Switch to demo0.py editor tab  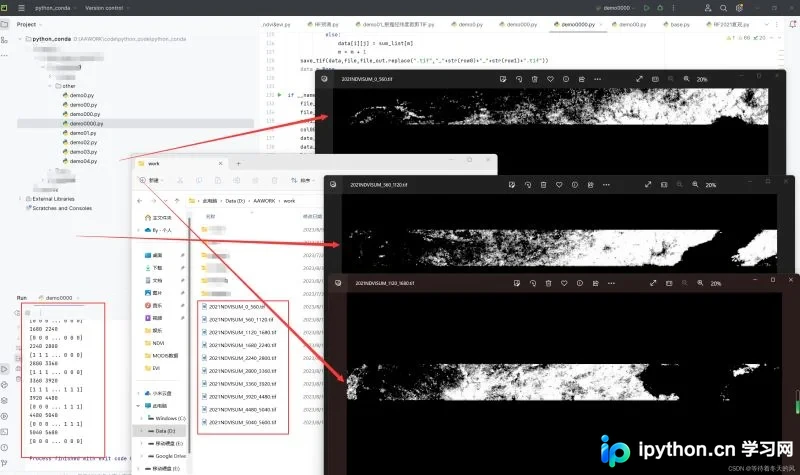[x=467, y=24]
